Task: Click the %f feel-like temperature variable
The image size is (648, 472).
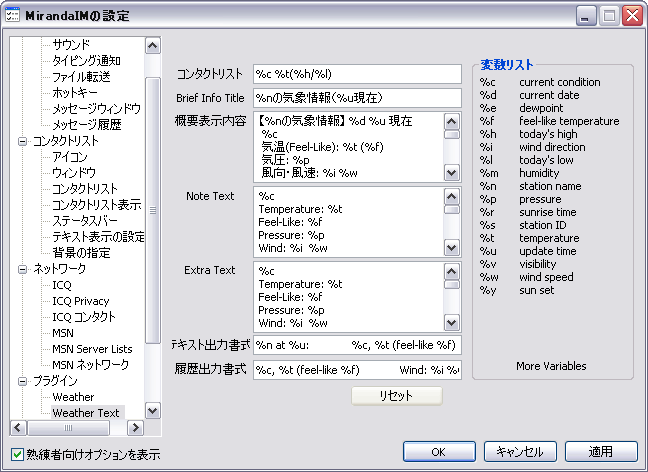Action: pyautogui.click(x=550, y=121)
